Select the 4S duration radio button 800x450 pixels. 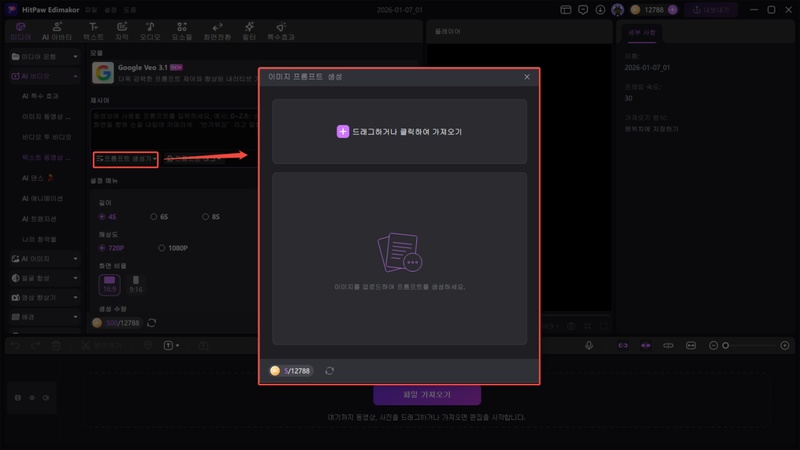(102, 217)
